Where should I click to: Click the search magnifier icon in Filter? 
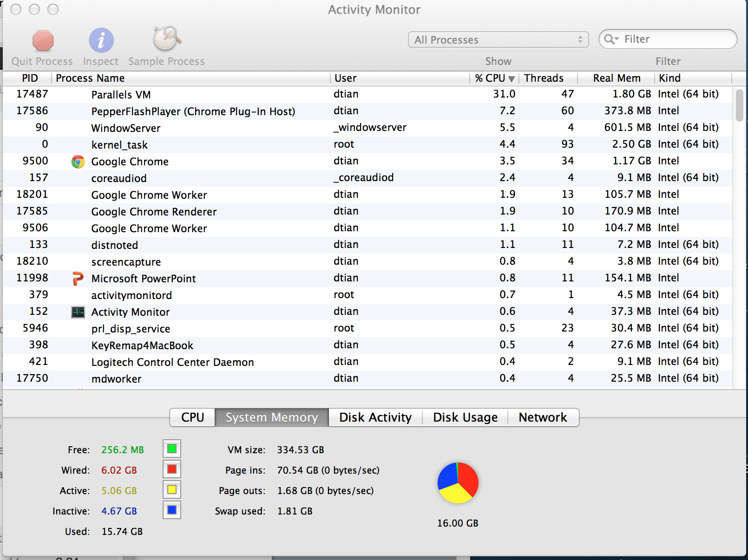pyautogui.click(x=610, y=39)
